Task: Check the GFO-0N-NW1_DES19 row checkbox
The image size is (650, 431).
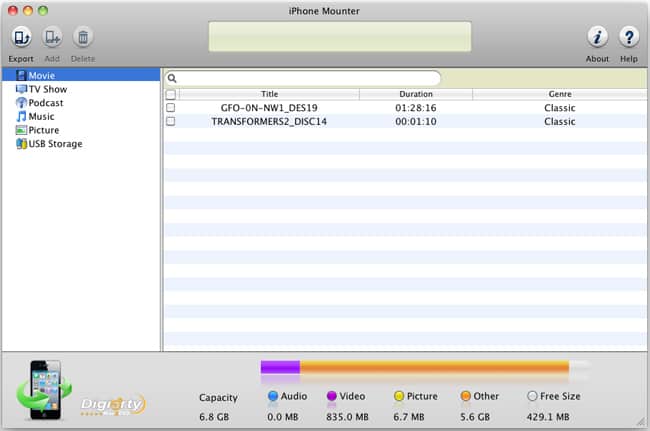Action: (x=170, y=108)
